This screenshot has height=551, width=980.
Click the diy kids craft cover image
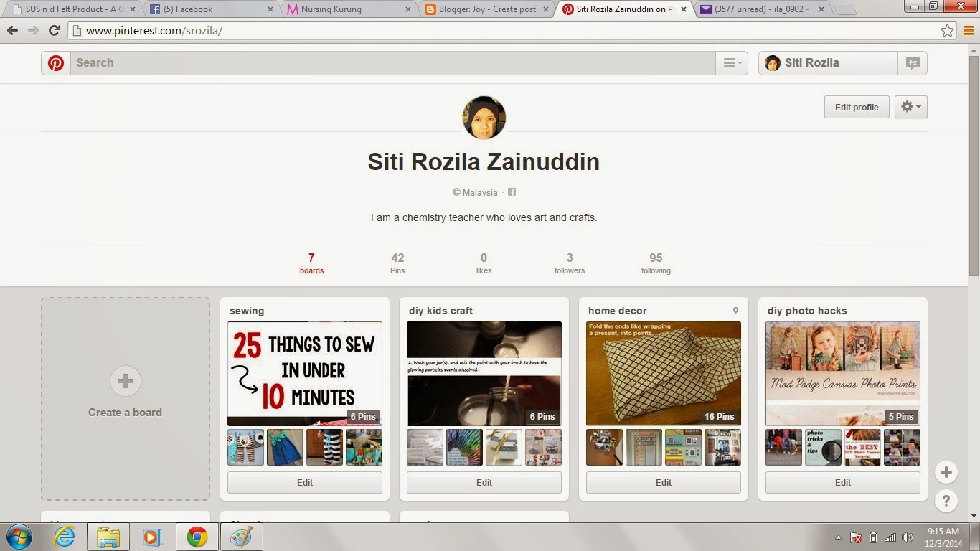tap(484, 374)
